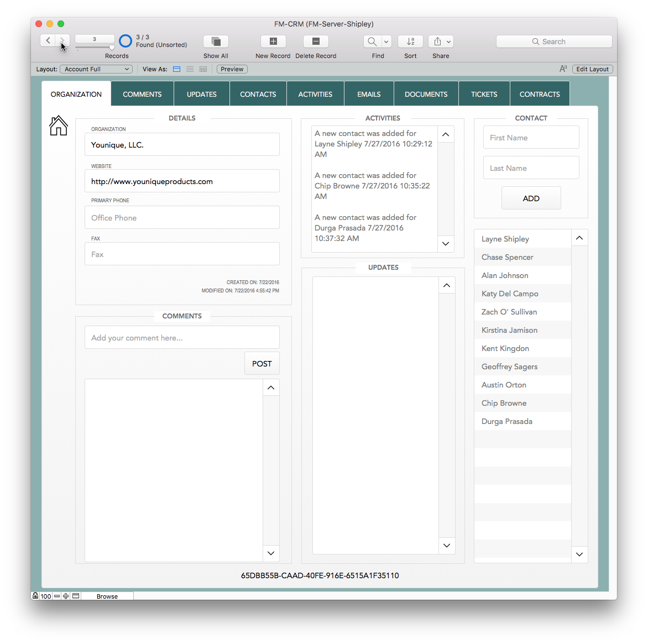648x644 pixels.
Task: Zoom in with status bar plus icon
Action: click(x=66, y=596)
